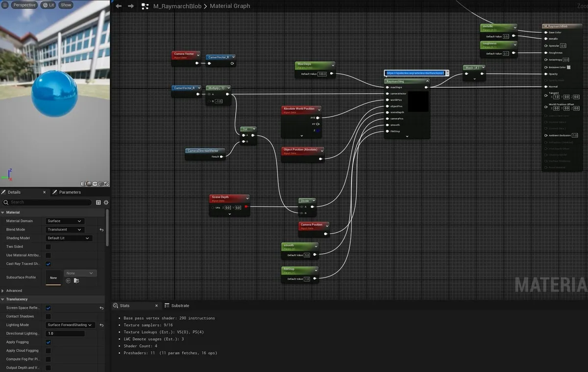Click the browse icon under Subsurface Profile

[76, 280]
